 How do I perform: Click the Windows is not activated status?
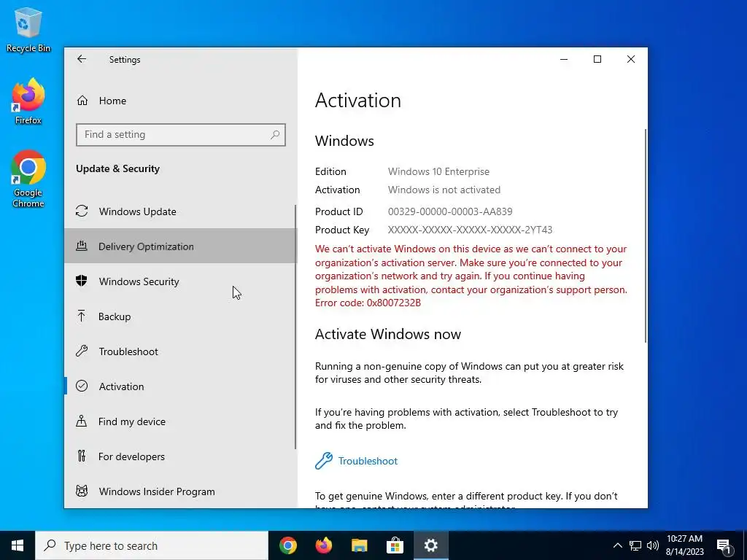(x=444, y=190)
